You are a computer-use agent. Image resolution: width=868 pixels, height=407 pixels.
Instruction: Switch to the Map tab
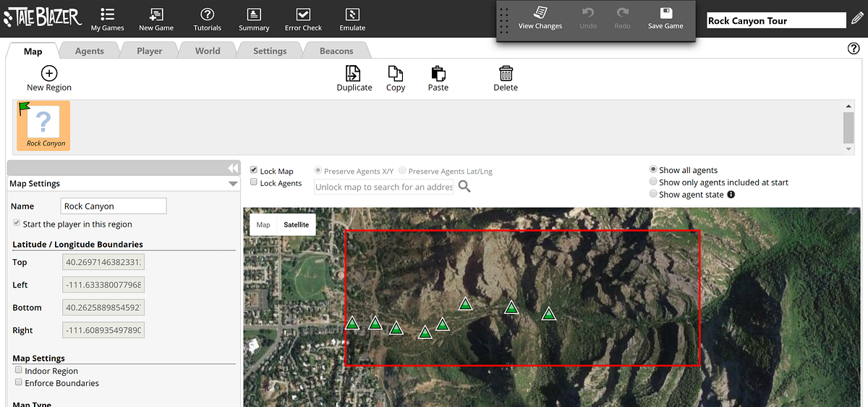[33, 51]
